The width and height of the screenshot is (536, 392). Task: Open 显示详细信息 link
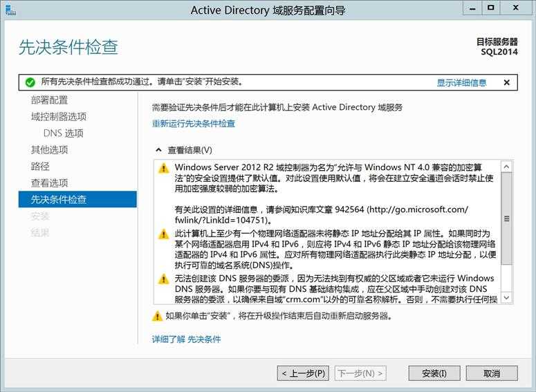point(461,83)
